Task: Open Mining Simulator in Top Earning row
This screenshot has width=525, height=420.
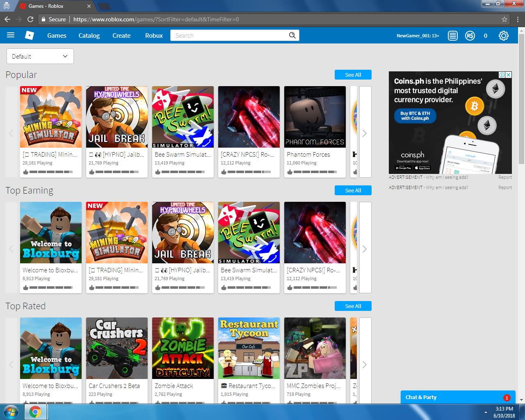Action: [117, 233]
